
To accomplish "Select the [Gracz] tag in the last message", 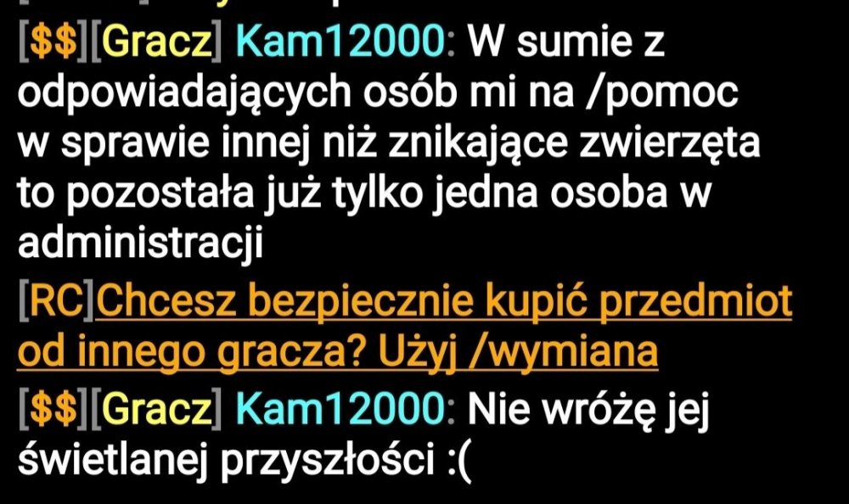I will pos(156,410).
